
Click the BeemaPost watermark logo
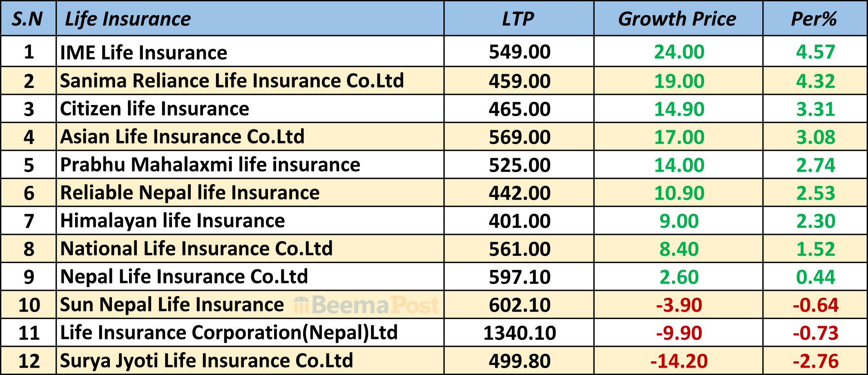point(366,305)
